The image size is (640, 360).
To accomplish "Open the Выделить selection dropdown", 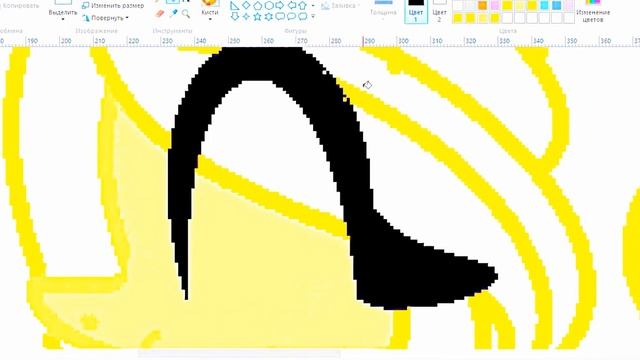I will pos(62,13).
